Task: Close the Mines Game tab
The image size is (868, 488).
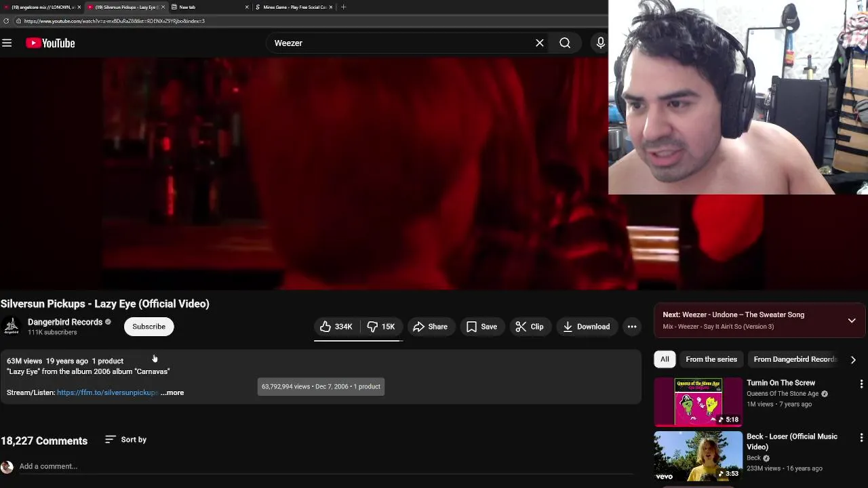Action: pyautogui.click(x=331, y=7)
